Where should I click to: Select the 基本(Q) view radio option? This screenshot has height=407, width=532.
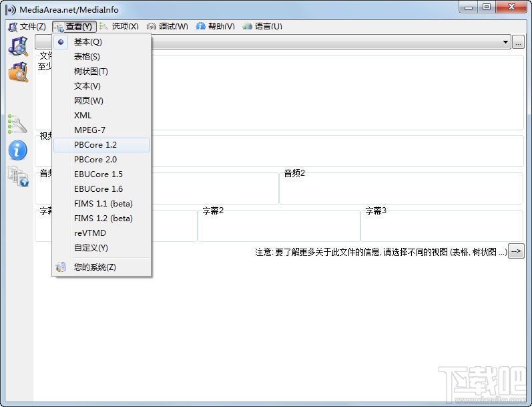tap(101, 42)
